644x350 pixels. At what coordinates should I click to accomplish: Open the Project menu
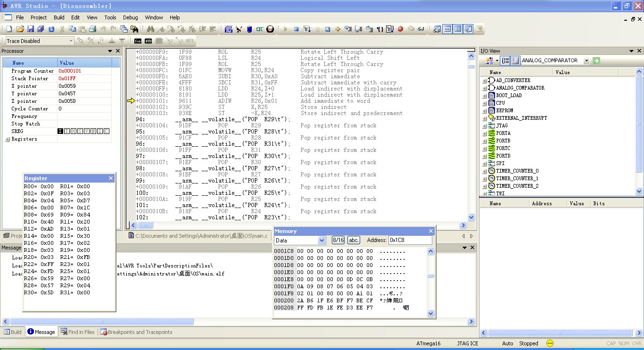39,17
